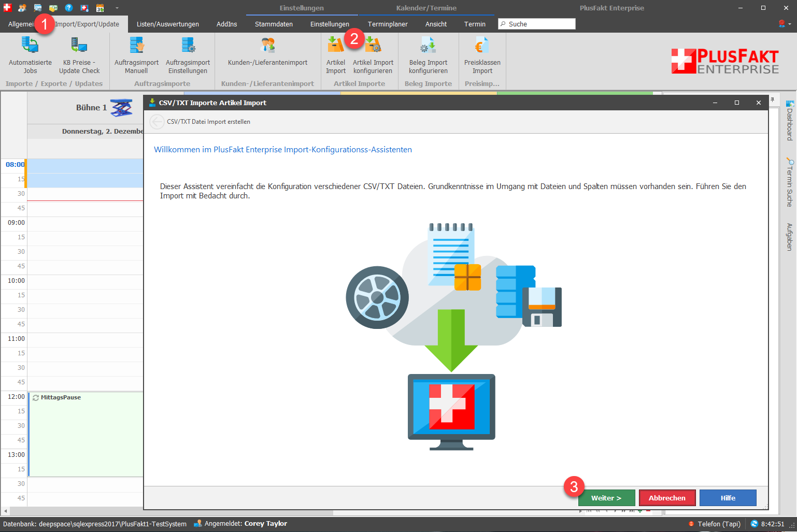Click the pin icon of right panel

point(772,99)
